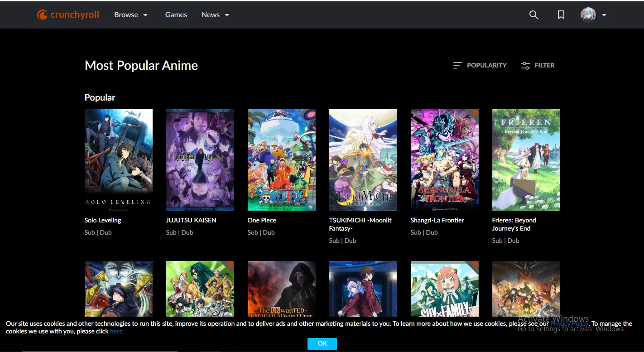Open the bookmark watchlist icon

click(561, 15)
